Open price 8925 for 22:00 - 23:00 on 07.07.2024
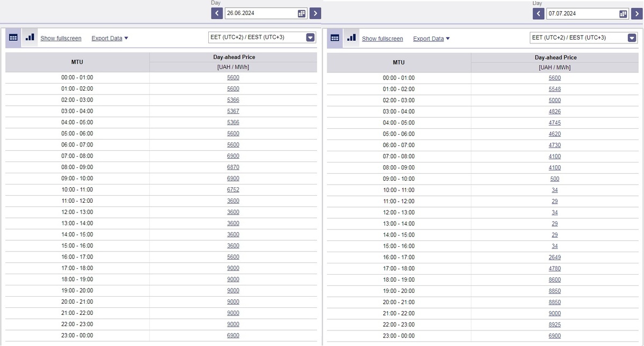The width and height of the screenshot is (644, 346). pyautogui.click(x=555, y=325)
